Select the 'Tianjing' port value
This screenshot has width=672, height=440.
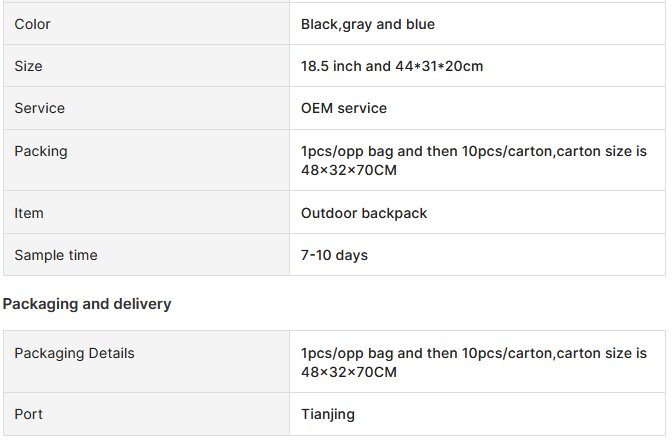(328, 415)
